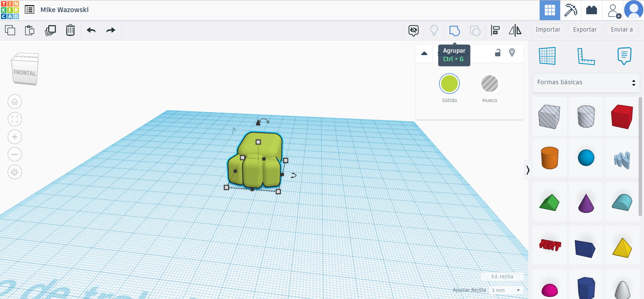Viewport: 644px width, 299px height.
Task: Click the Mike Wazowski design title
Action: (x=65, y=10)
